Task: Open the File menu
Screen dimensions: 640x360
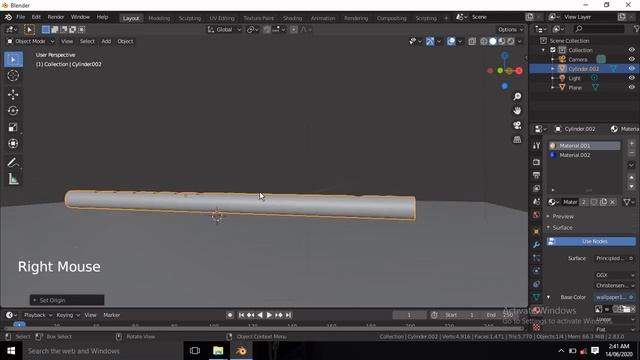Action: 20,17
